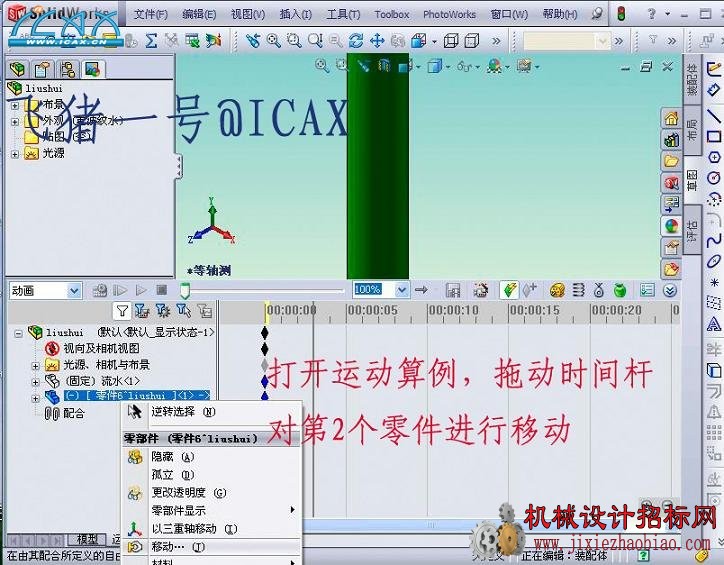Viewport: 724px width, 565px height.
Task: Expand the 布景 tree node
Action: tap(15, 105)
